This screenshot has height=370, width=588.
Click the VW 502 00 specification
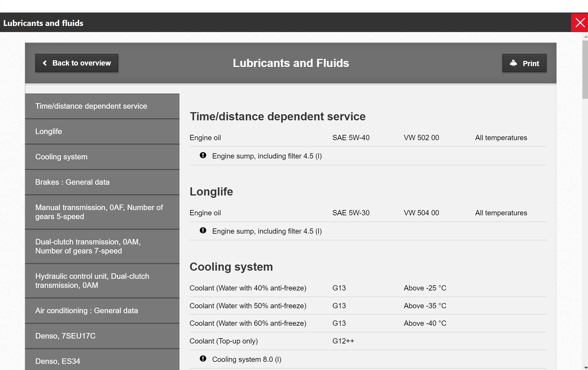point(421,138)
